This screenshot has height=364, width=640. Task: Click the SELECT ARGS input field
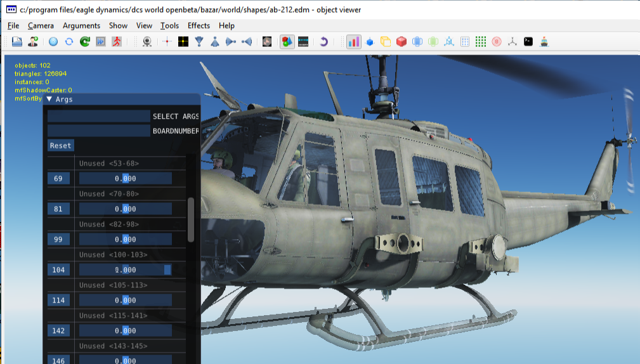[98, 117]
